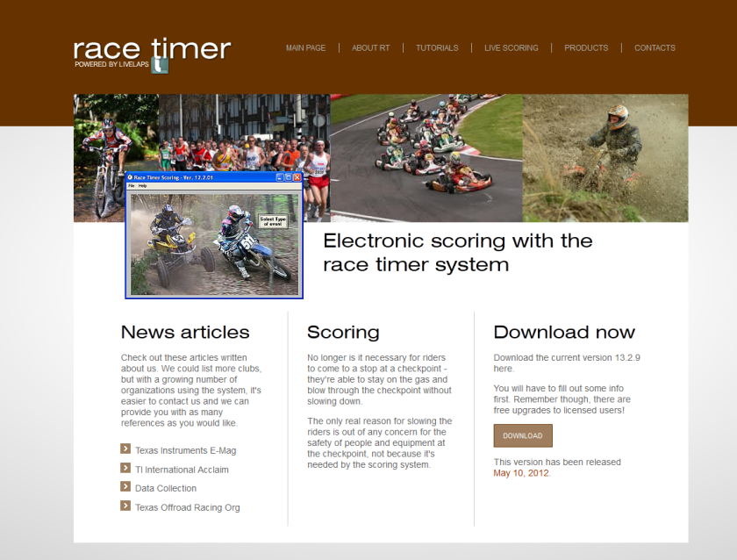Screen dimensions: 737x560
Task: Go to the CONTACTS page
Action: pyautogui.click(x=655, y=48)
